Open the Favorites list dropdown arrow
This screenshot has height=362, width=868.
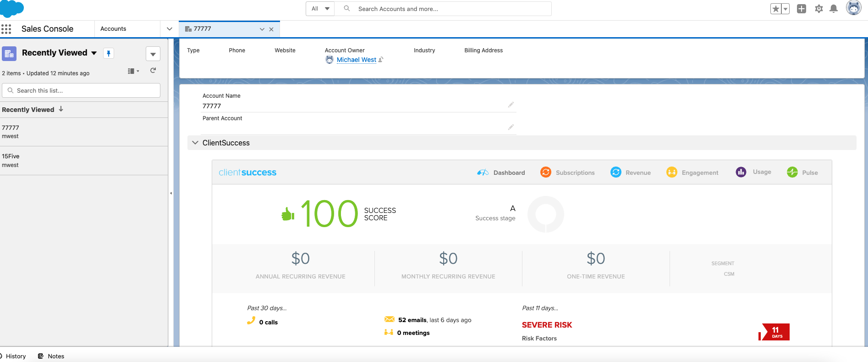tap(786, 9)
